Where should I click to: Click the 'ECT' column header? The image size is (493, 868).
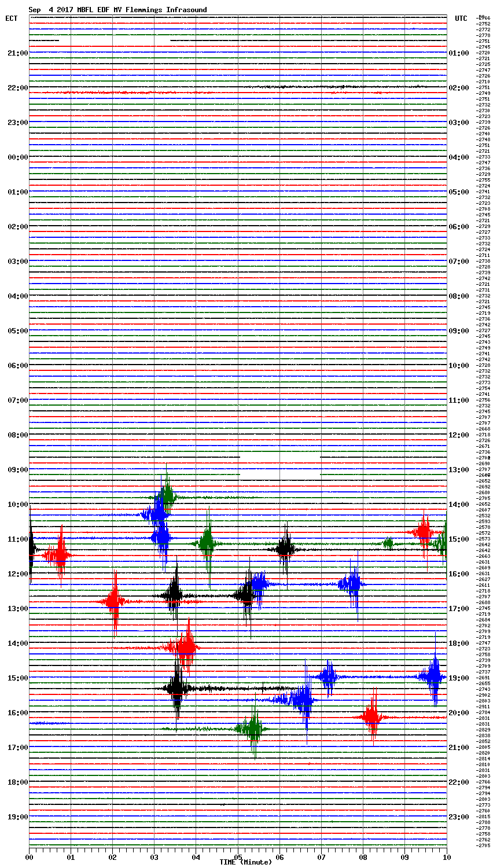click(12, 19)
